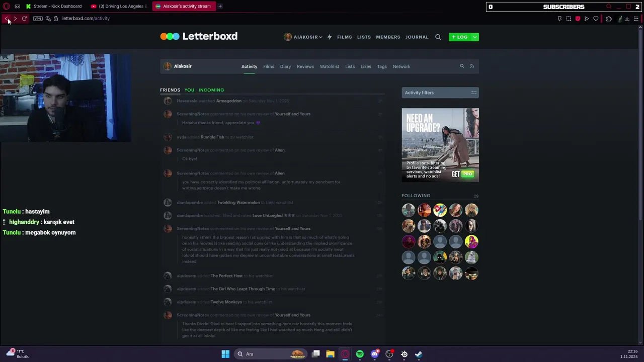Image resolution: width=644 pixels, height=362 pixels.
Task: Click the pinboard pin icon in toolbar
Action: click(559, 19)
